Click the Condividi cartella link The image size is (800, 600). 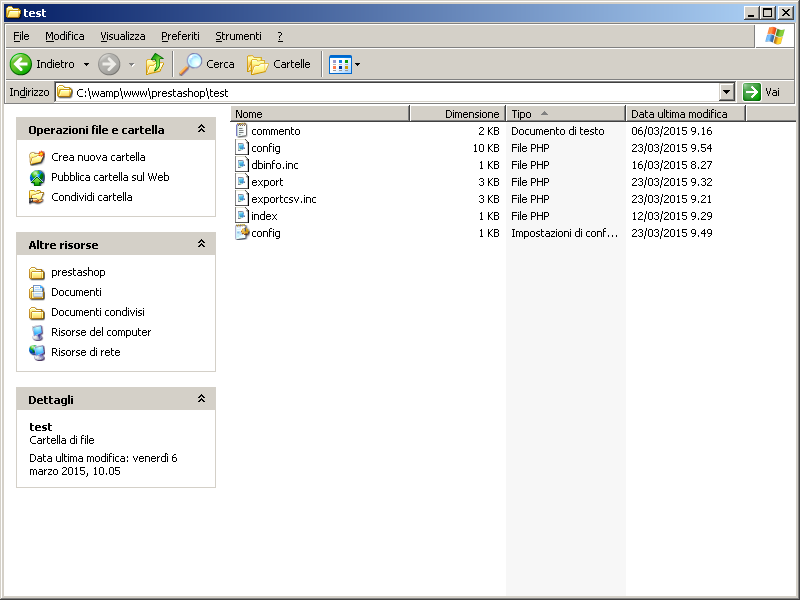[92, 197]
